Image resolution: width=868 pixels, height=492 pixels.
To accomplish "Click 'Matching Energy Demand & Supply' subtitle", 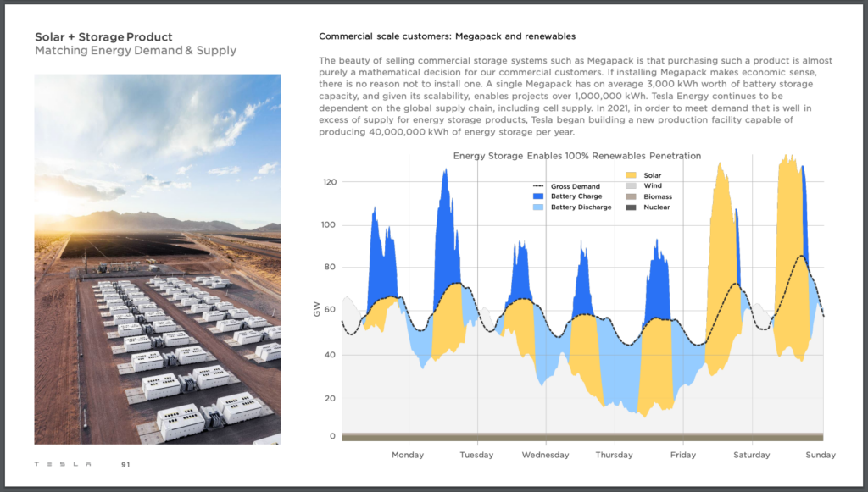I will coord(136,50).
